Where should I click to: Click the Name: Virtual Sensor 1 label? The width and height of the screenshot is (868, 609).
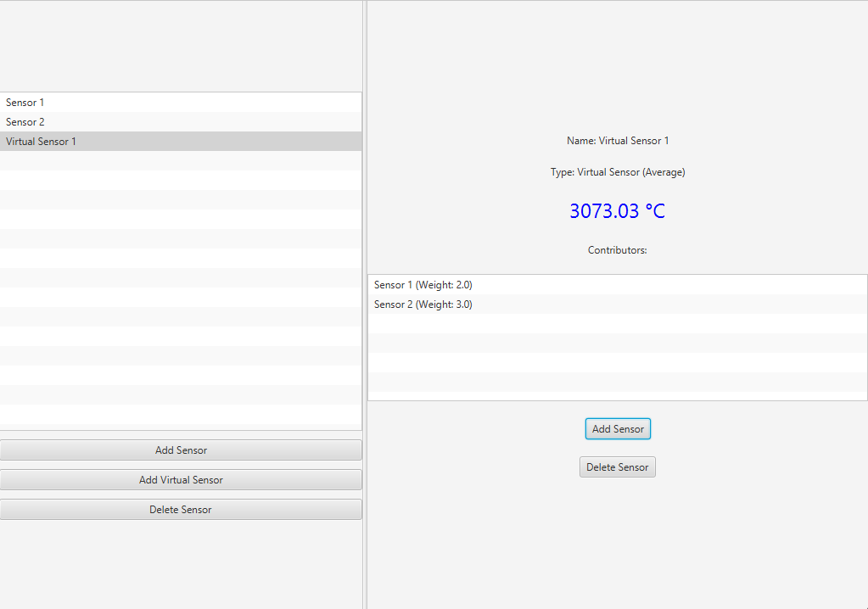coord(618,141)
